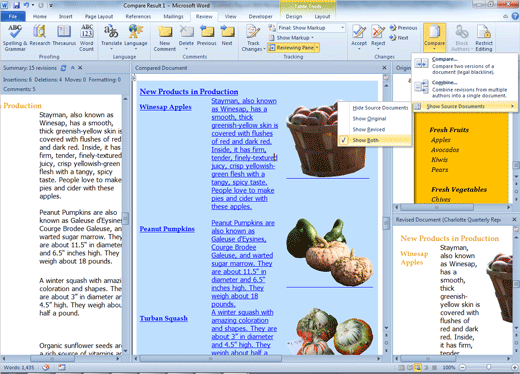
Task: Click the Track Changes icon
Action: pos(253,32)
